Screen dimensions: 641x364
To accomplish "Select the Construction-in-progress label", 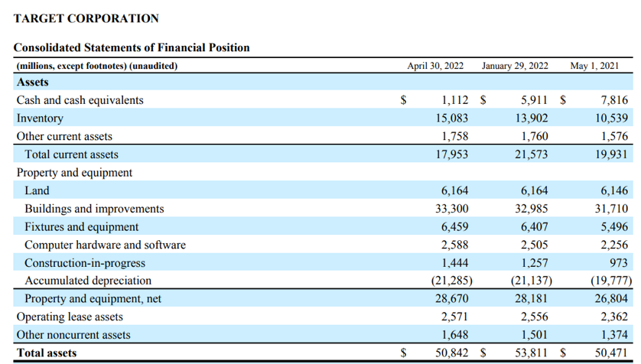I will pos(85,263).
